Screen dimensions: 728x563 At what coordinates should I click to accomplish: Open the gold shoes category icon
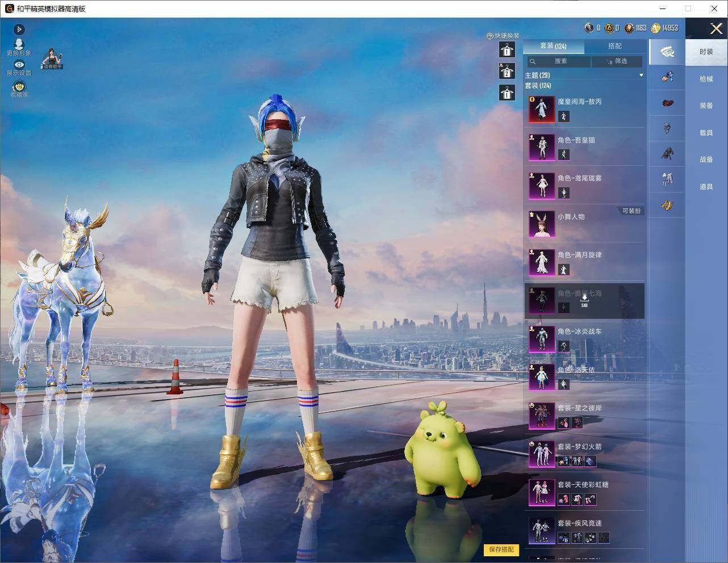(x=667, y=205)
